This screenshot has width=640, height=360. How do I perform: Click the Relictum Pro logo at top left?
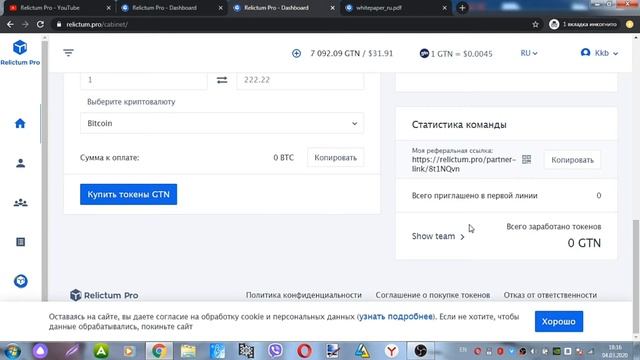click(x=20, y=53)
